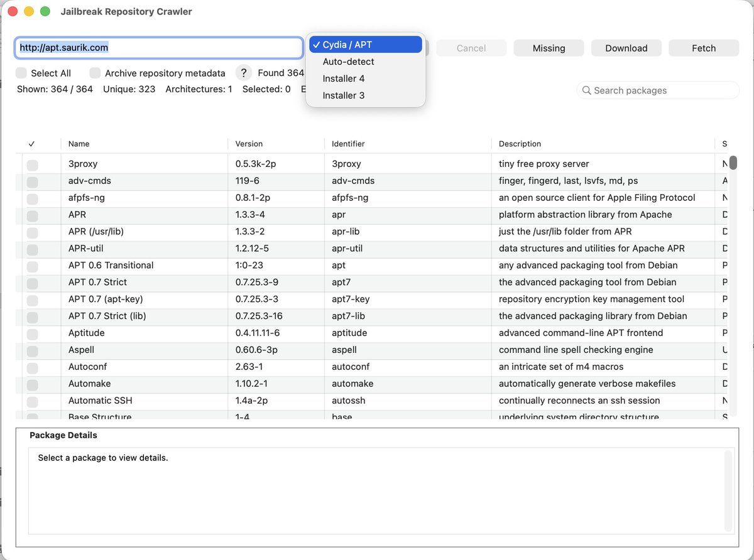Click description 'tiny free proxy server'
Image resolution: width=754 pixels, height=560 pixels.
(x=544, y=164)
